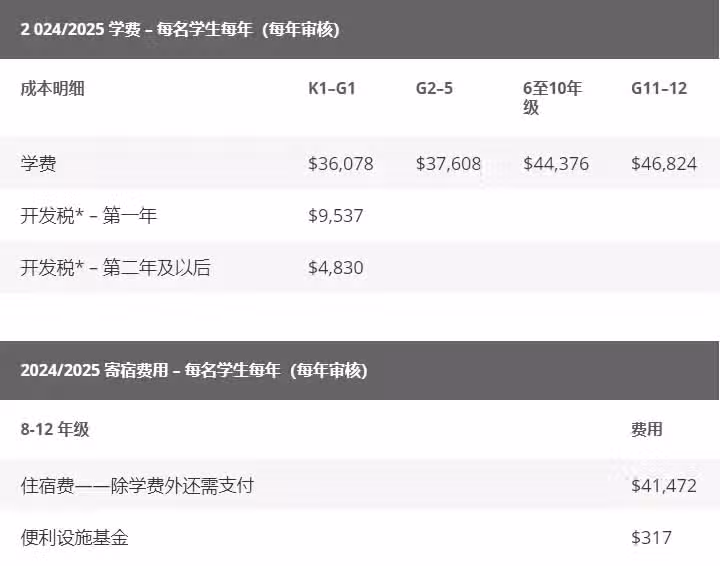
Task: Click the 2024/2025 寄宿费用 header bar
Action: click(x=359, y=370)
